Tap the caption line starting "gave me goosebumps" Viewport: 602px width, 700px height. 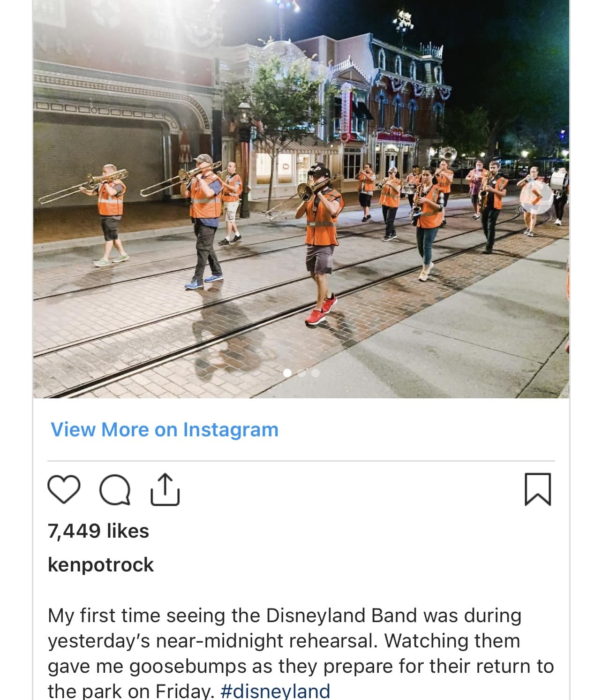pyautogui.click(x=301, y=666)
